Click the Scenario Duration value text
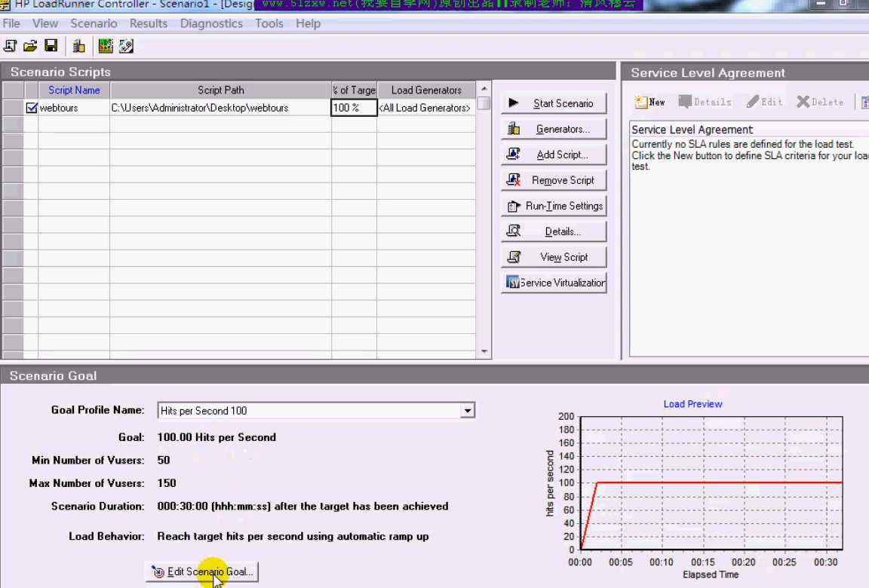869x588 pixels. 302,506
